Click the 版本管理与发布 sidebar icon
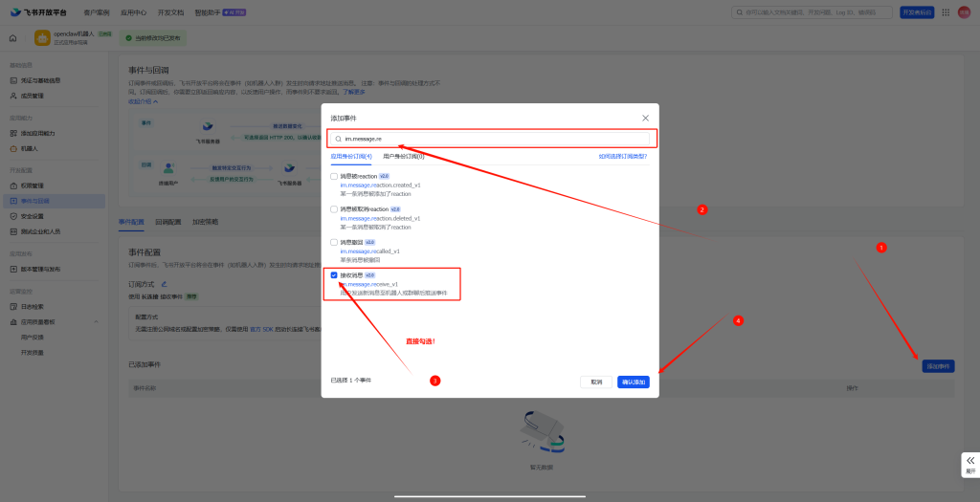This screenshot has height=502, width=980. (13, 269)
